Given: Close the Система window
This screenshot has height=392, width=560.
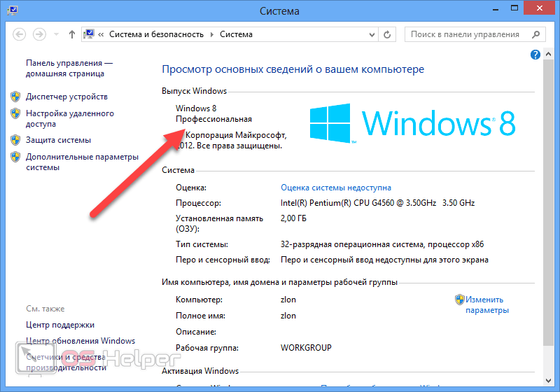Looking at the screenshot, I should tap(539, 8).
